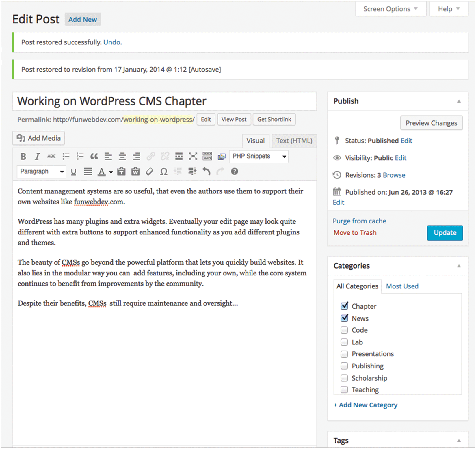Apply italic formatting to text
This screenshot has height=449, width=476.
pos(37,157)
